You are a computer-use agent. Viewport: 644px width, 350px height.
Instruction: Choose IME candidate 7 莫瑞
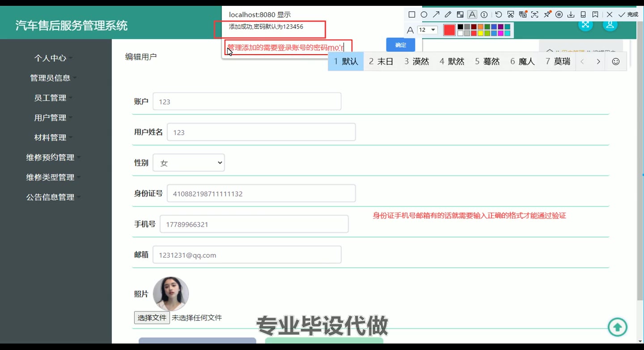click(x=558, y=61)
